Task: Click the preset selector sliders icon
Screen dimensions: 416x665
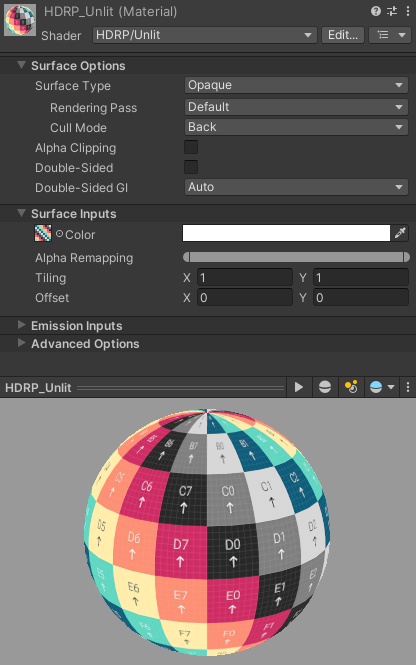Action: [x=392, y=11]
